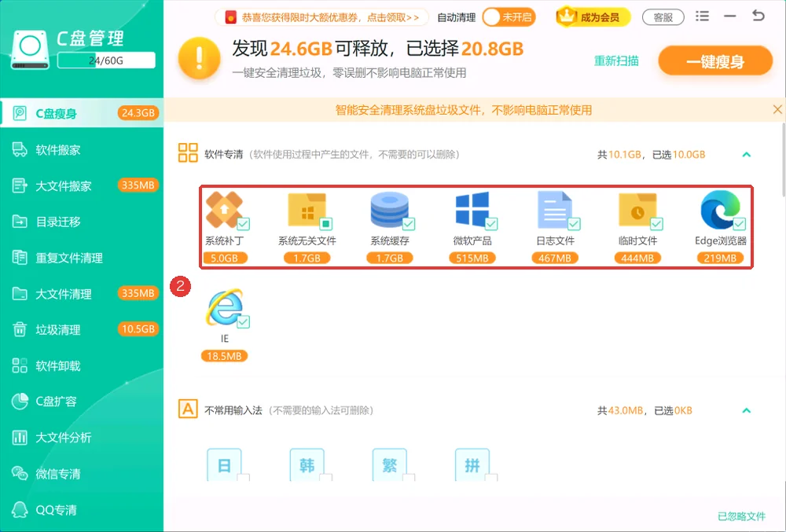This screenshot has width=786, height=532.
Task: Uncheck the 微软产品 checkbox
Action: tap(491, 223)
